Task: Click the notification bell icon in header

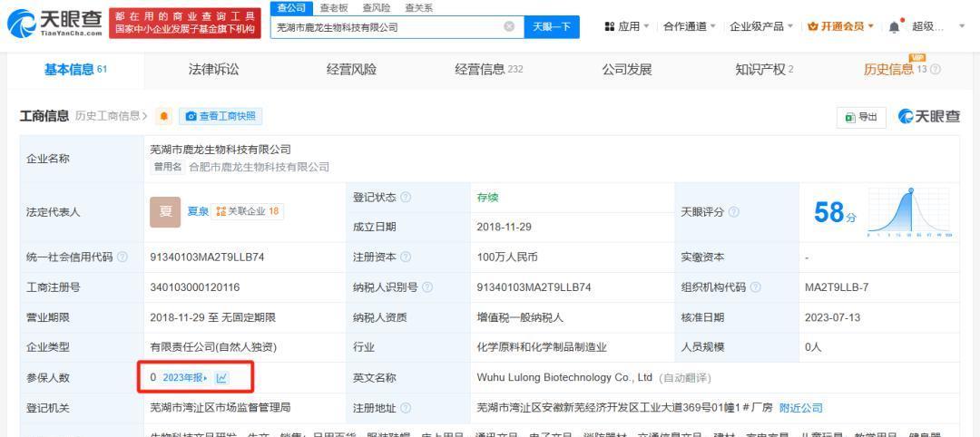Action: tap(895, 26)
